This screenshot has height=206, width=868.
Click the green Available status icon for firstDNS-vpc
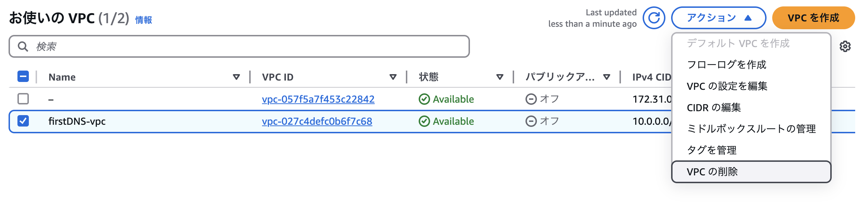point(424,121)
